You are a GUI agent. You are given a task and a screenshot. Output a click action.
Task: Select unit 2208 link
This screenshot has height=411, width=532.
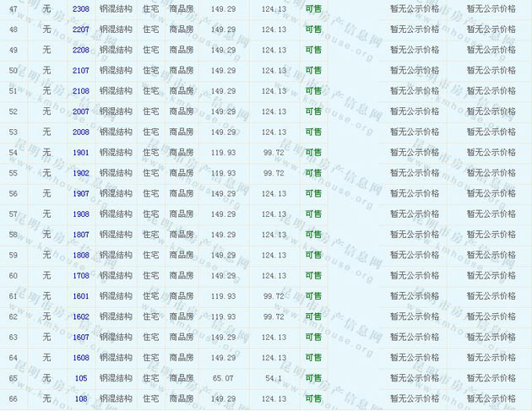pos(81,50)
